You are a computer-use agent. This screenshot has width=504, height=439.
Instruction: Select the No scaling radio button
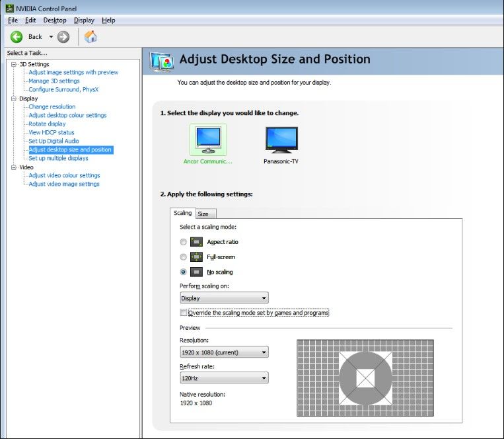(x=183, y=272)
